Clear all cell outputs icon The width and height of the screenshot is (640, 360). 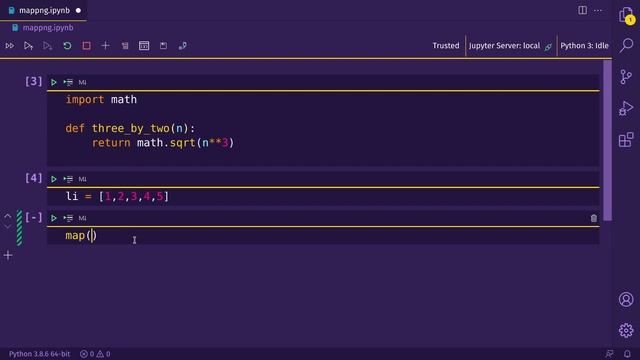tap(125, 46)
